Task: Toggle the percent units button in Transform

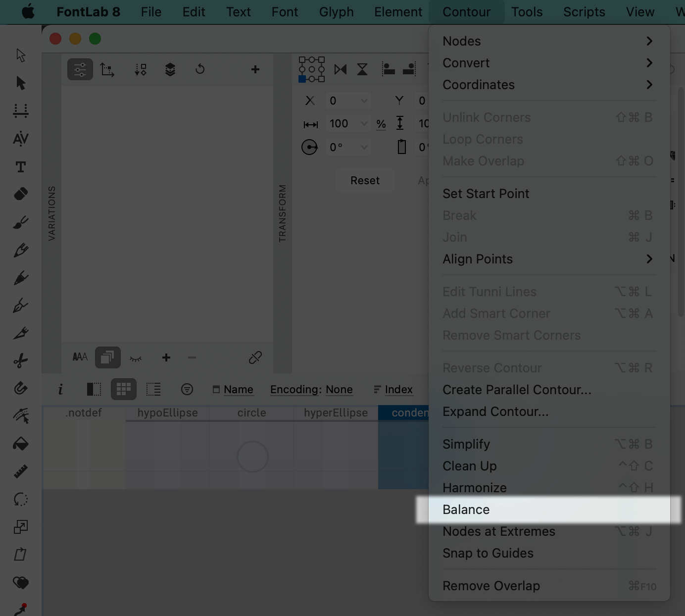Action: 381,124
